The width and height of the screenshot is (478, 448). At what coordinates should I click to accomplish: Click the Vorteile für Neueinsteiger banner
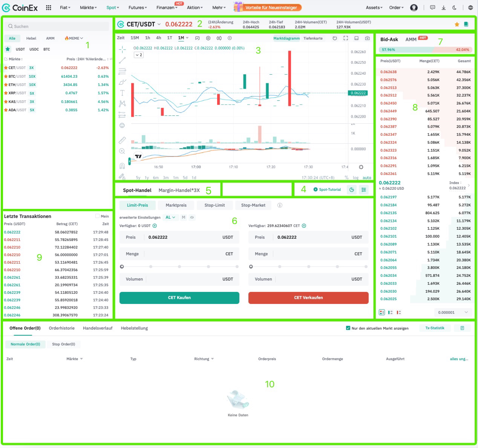(x=267, y=7)
